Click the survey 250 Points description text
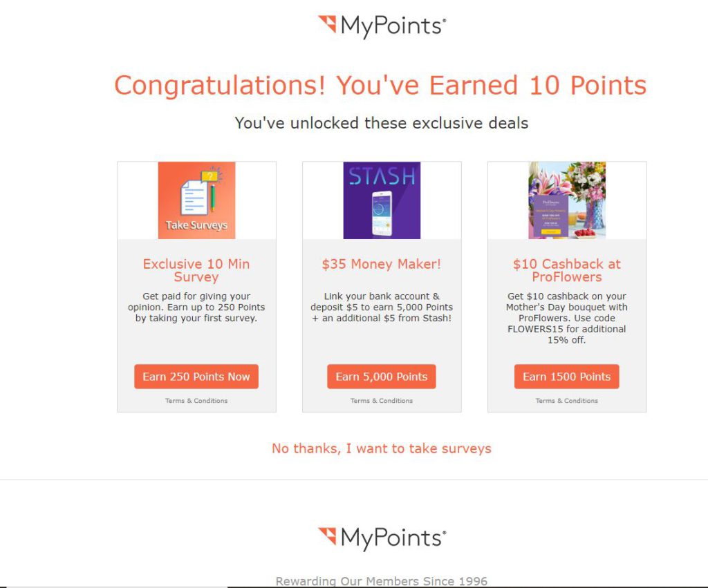Viewport: 708px width, 588px height. pyautogui.click(x=196, y=307)
